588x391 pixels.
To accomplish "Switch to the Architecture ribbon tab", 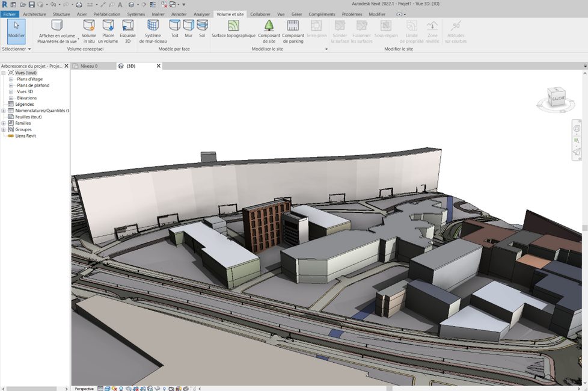I will tap(34, 14).
